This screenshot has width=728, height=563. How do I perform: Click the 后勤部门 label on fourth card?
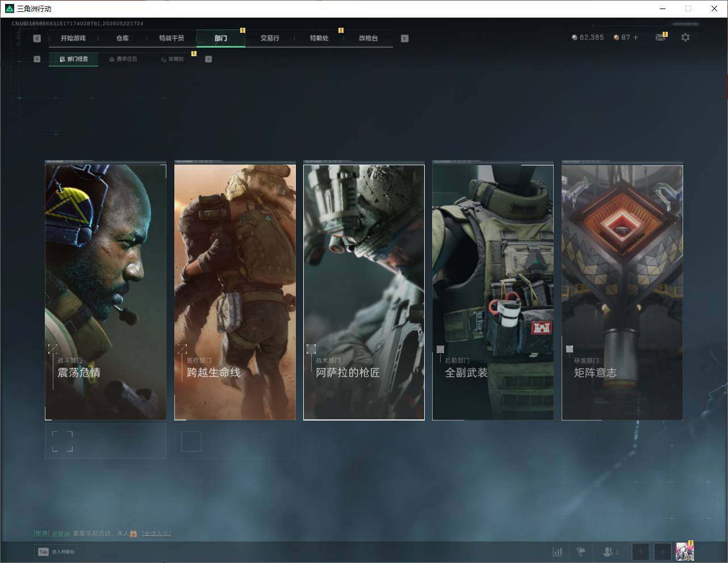(457, 360)
